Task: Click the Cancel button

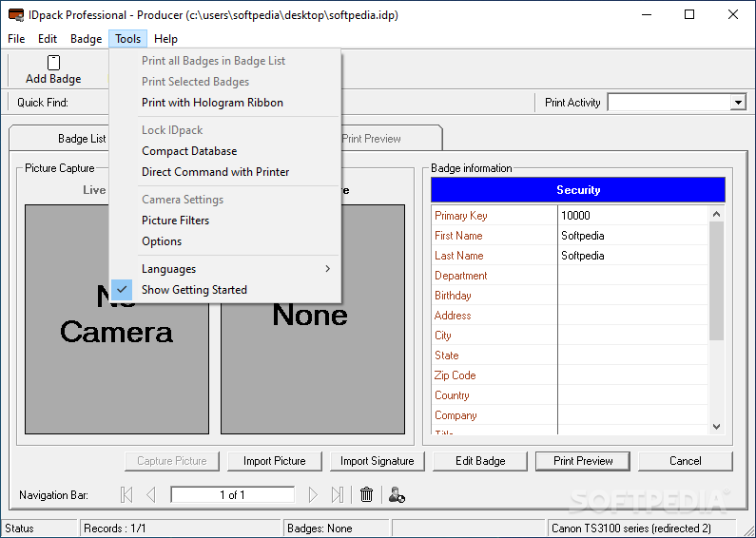Action: 685,461
